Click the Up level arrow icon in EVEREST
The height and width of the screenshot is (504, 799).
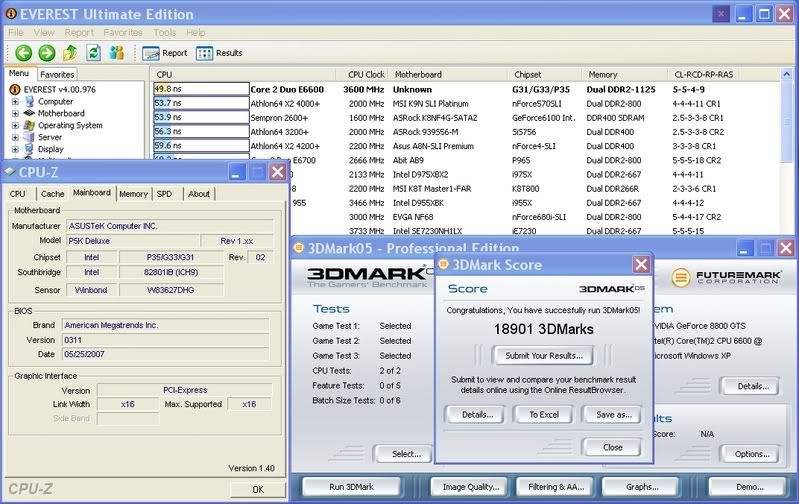click(70, 52)
